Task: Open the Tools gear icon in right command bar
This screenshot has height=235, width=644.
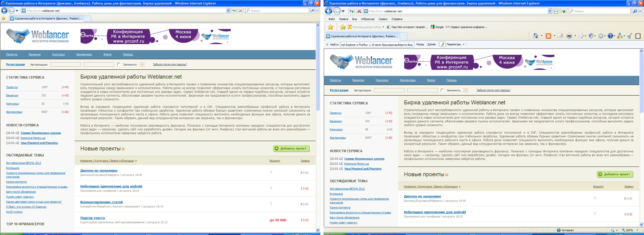Action: [x=601, y=36]
